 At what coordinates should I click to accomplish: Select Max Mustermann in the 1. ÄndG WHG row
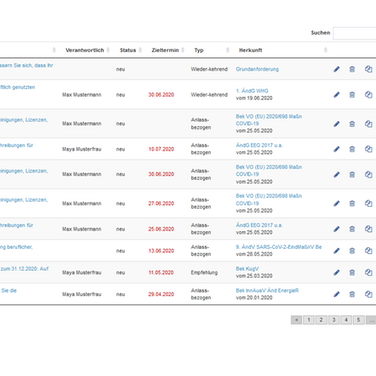pyautogui.click(x=82, y=95)
